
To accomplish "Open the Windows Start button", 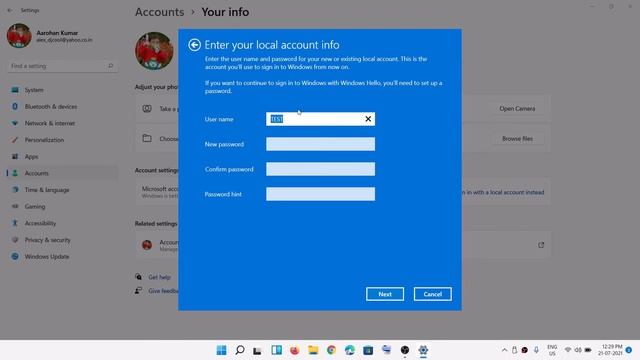I will (221, 350).
